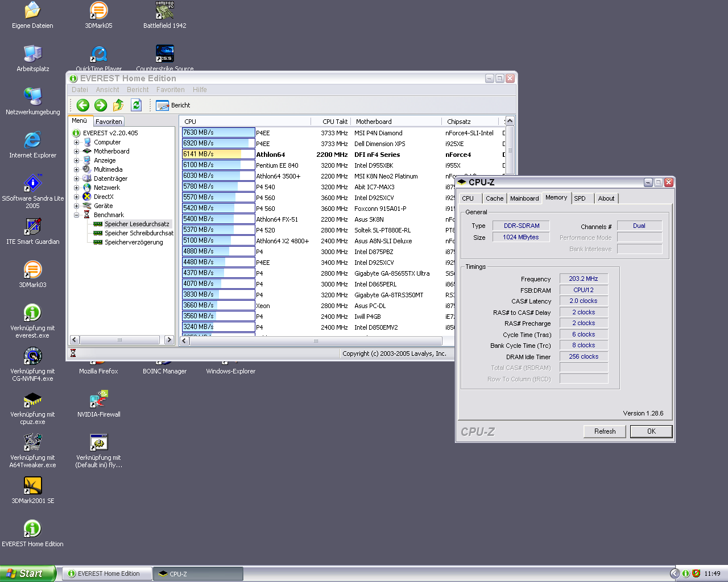Switch to the Mainboard tab in CPU-Z
Image resolution: width=728 pixels, height=582 pixels.
click(x=524, y=198)
